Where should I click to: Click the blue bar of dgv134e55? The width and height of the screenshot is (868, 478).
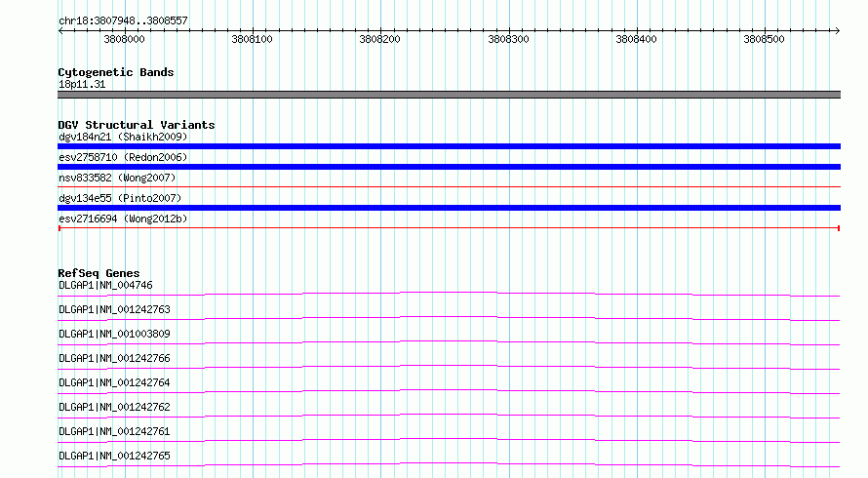449,208
